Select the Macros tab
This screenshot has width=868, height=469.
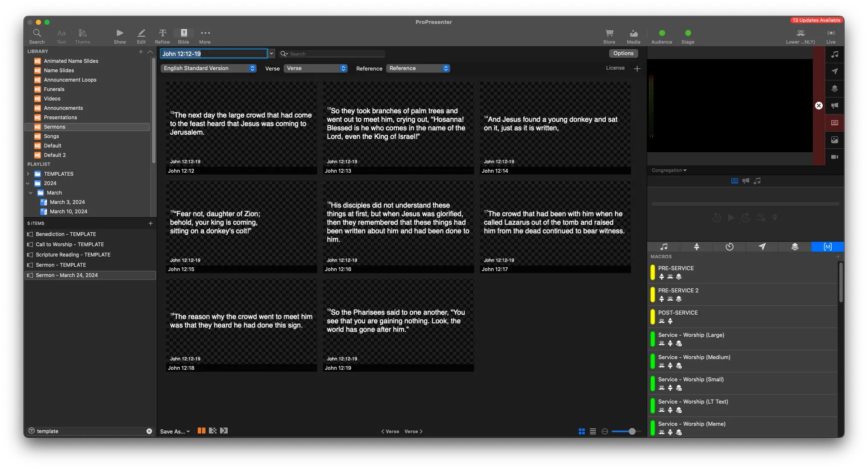click(827, 247)
